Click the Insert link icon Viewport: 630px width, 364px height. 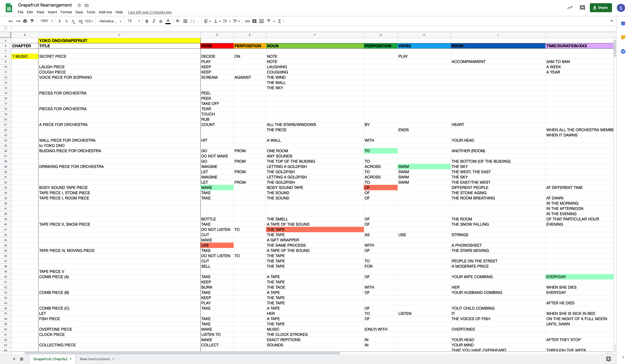coord(247,21)
